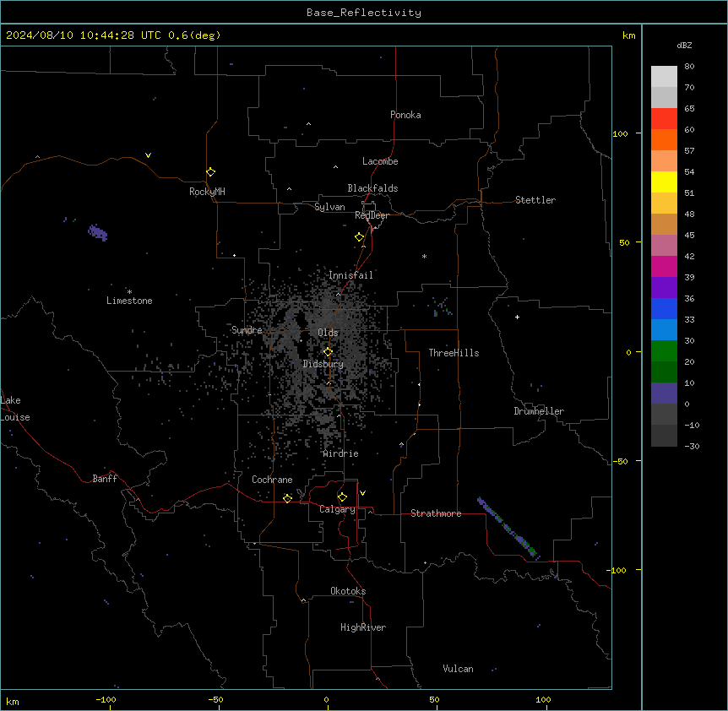The width and height of the screenshot is (728, 711).
Task: Click the 100 tick label on right axis
Action: (x=620, y=133)
